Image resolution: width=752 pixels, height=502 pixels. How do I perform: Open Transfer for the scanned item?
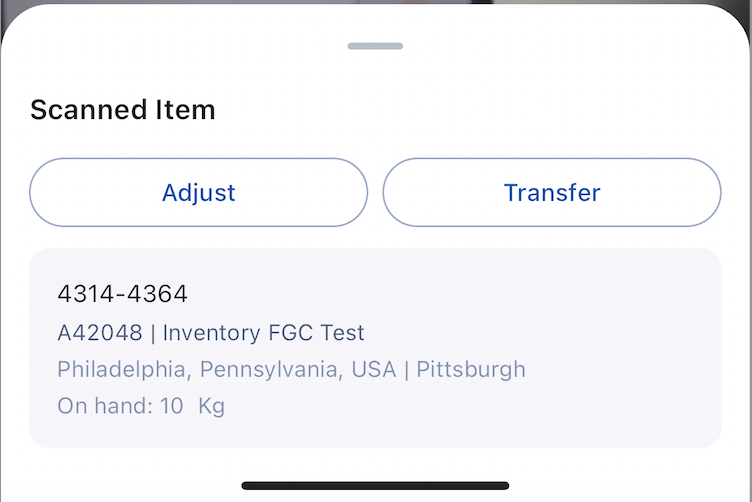tap(552, 192)
